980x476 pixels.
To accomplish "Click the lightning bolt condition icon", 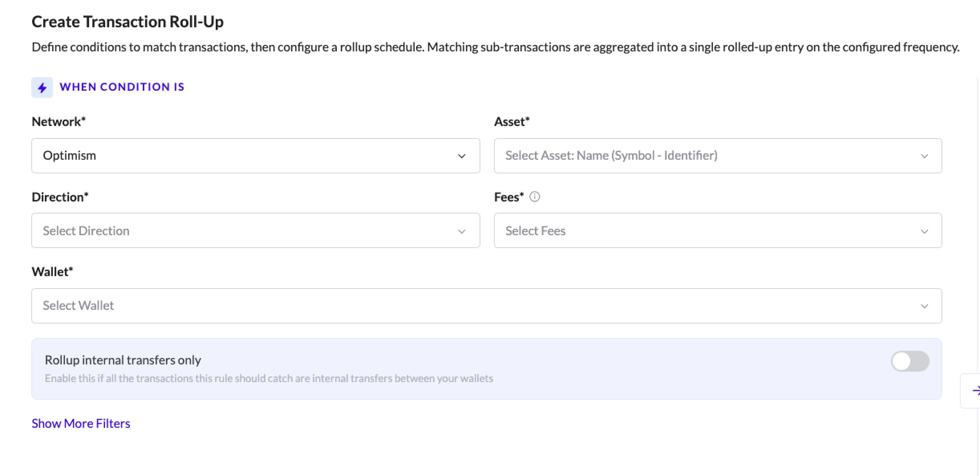I will (x=42, y=87).
